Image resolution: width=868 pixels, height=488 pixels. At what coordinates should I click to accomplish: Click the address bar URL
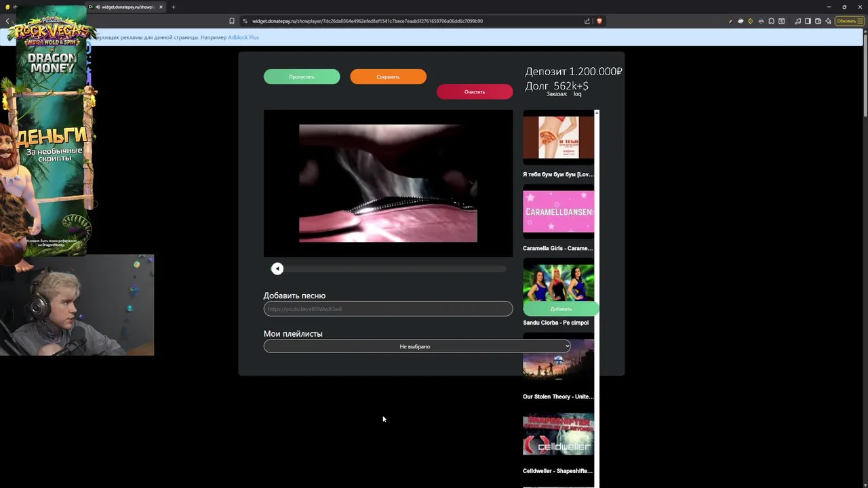click(x=368, y=21)
